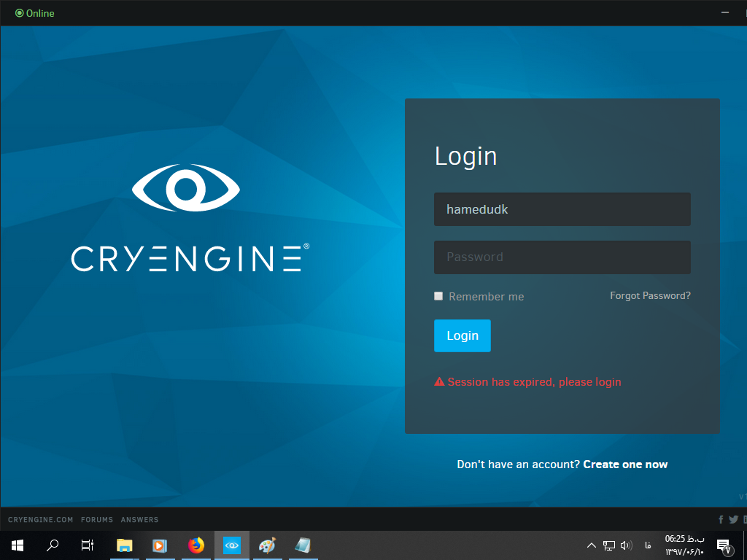This screenshot has width=747, height=560.
Task: Click the keyboard language indicator
Action: [x=648, y=545]
